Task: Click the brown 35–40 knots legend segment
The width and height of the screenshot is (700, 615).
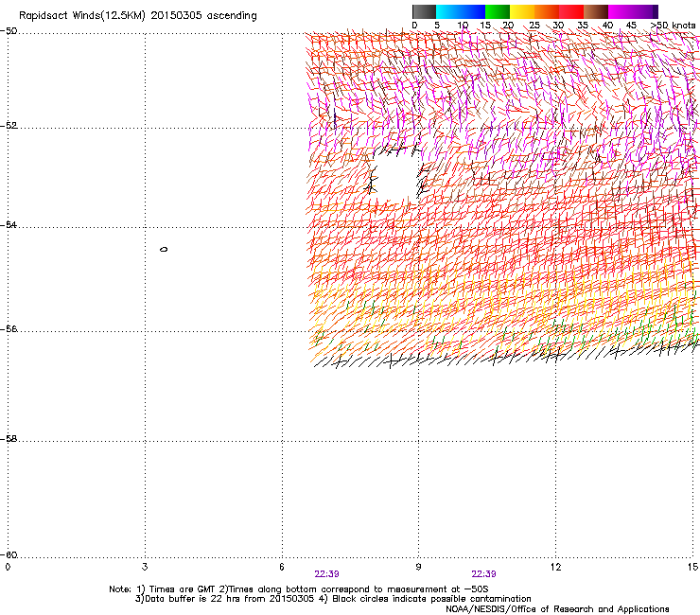Action: [x=596, y=11]
